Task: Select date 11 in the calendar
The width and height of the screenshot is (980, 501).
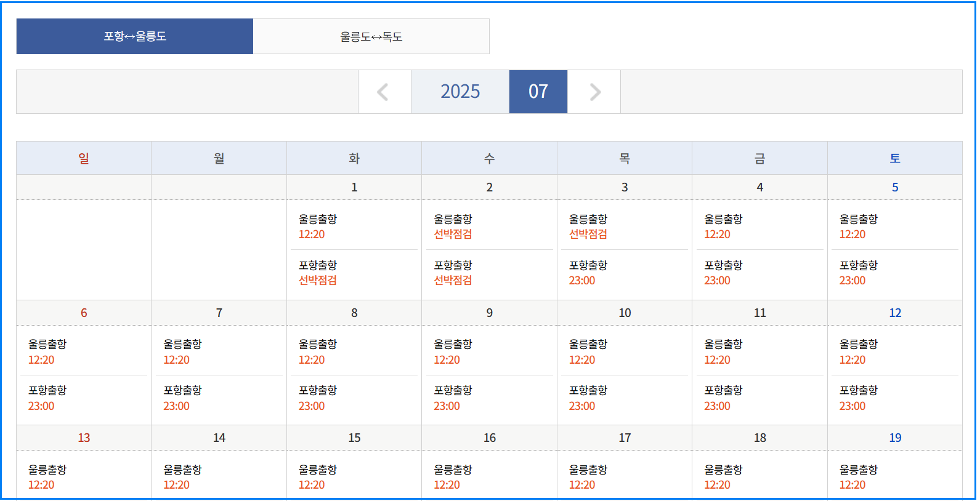Action: click(760, 313)
